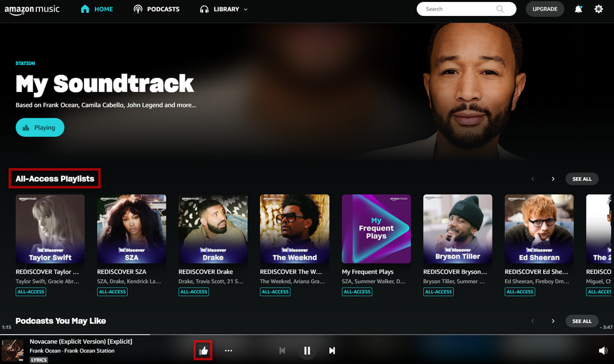The height and width of the screenshot is (364, 614).
Task: Click the My Frequent Plays title text
Action: coord(368,272)
